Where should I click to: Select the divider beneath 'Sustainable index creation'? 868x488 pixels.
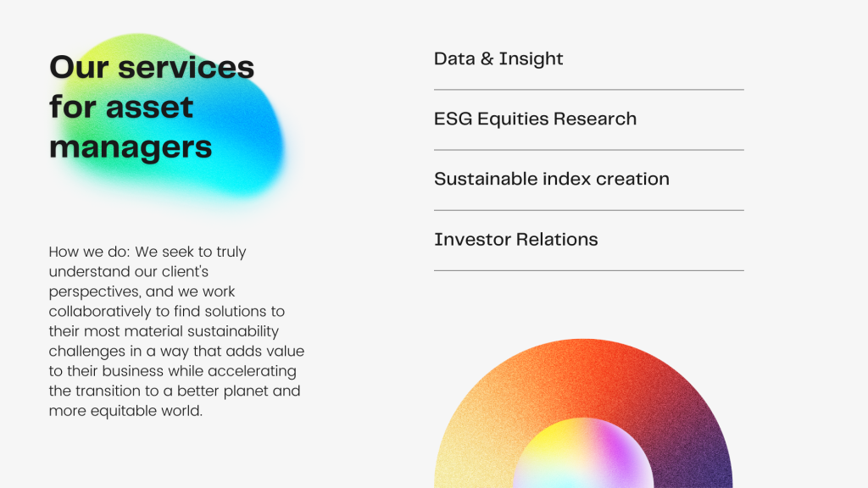pyautogui.click(x=588, y=210)
